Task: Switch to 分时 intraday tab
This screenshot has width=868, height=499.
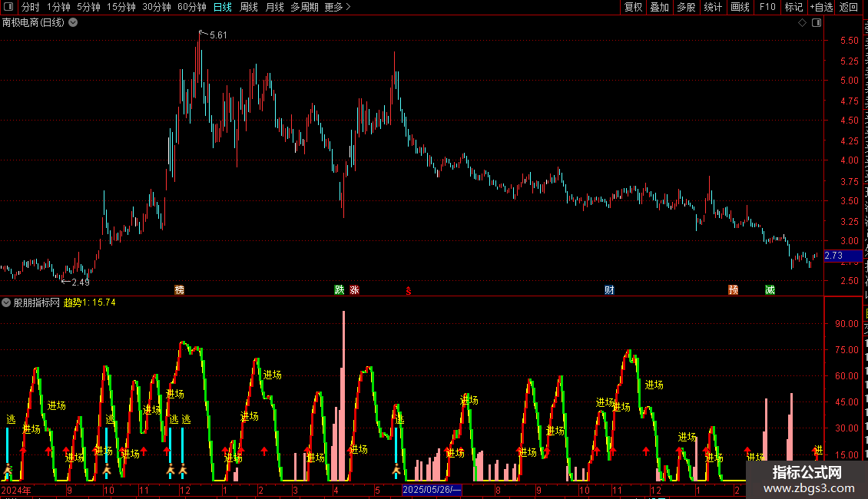Action: coord(31,7)
